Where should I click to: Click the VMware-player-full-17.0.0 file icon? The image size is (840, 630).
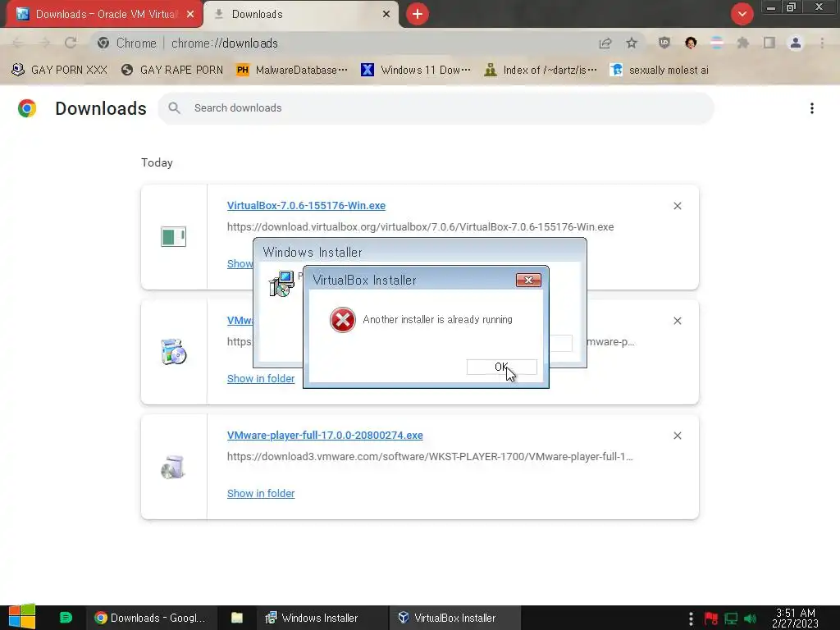(173, 467)
